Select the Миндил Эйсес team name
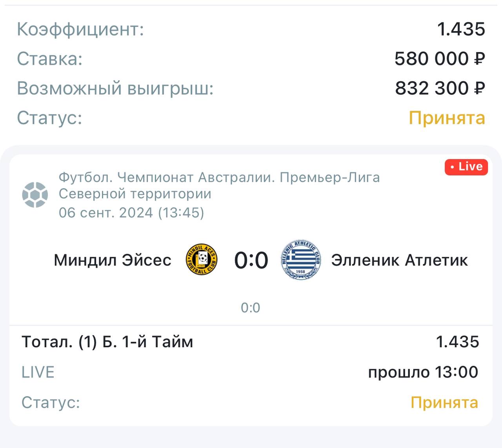The width and height of the screenshot is (502, 448). pos(113,260)
